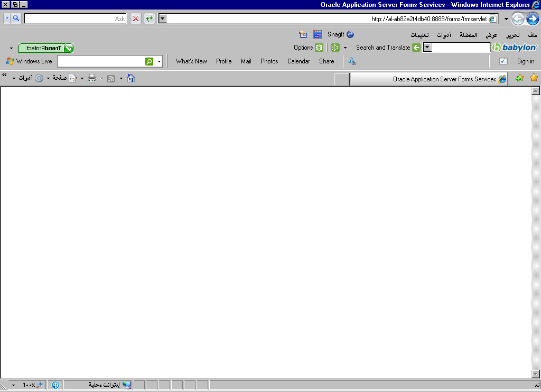Image resolution: width=541 pixels, height=392 pixels.
Task: Click Sign in on Windows Live toolbar
Action: pyautogui.click(x=525, y=61)
